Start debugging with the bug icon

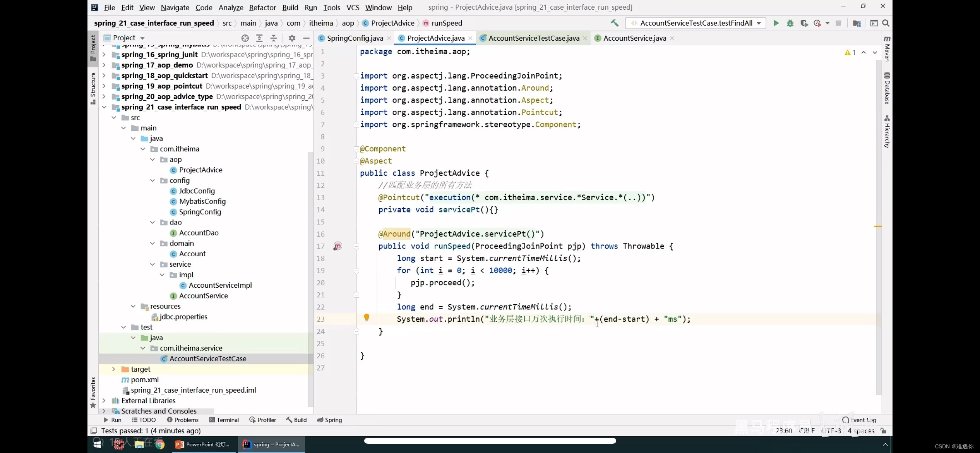tap(790, 23)
